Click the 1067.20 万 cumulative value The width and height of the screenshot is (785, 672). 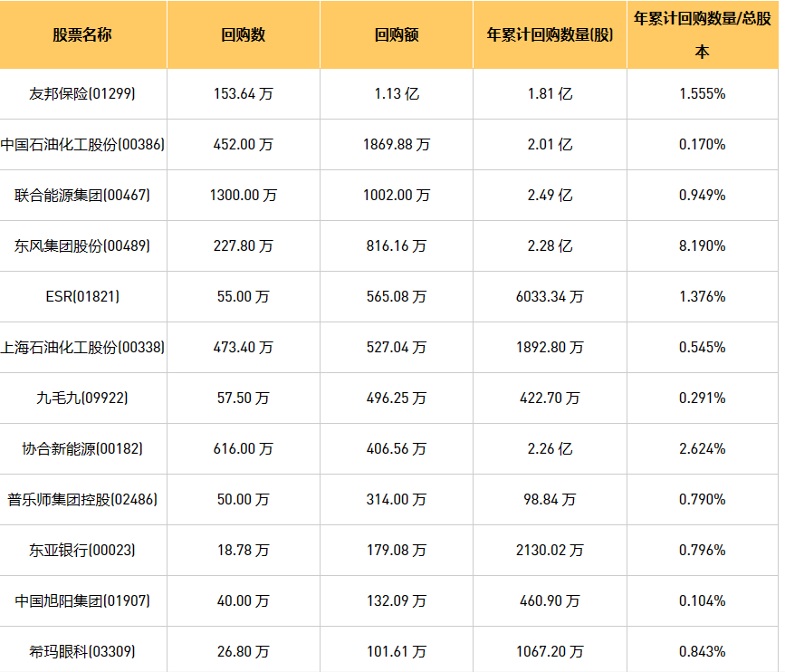pyautogui.click(x=550, y=651)
